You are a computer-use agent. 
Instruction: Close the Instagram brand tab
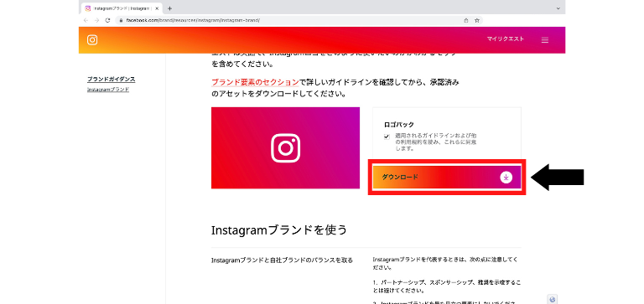(157, 8)
